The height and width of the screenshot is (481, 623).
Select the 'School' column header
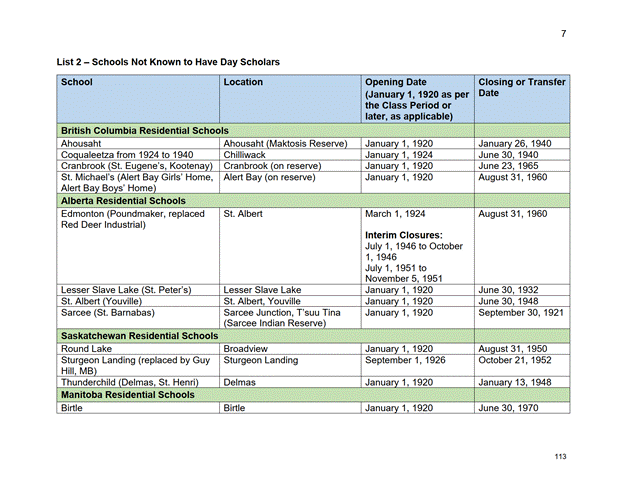(x=77, y=82)
